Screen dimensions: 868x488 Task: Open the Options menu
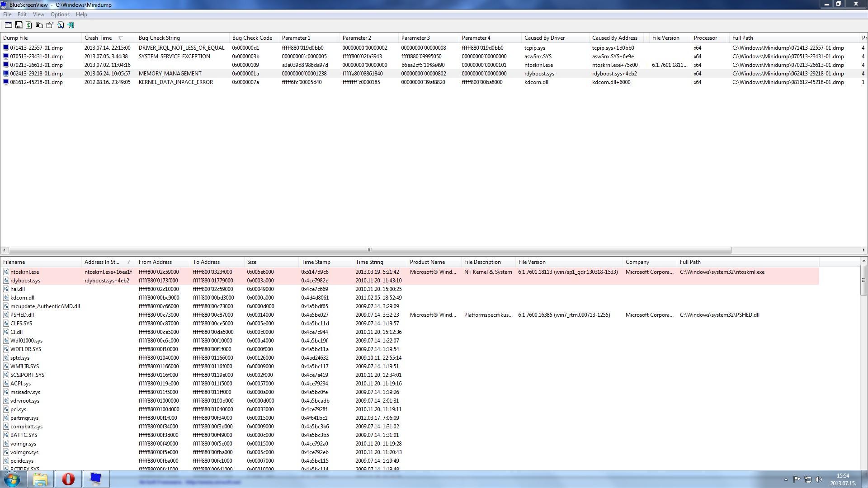60,14
